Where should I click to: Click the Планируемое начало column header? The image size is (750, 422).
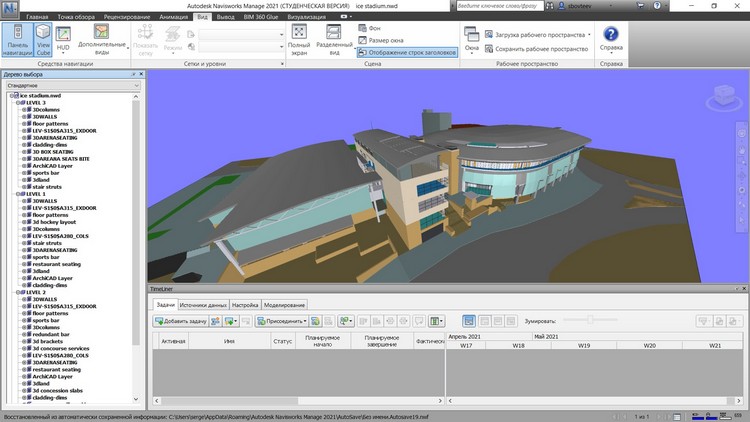323,341
